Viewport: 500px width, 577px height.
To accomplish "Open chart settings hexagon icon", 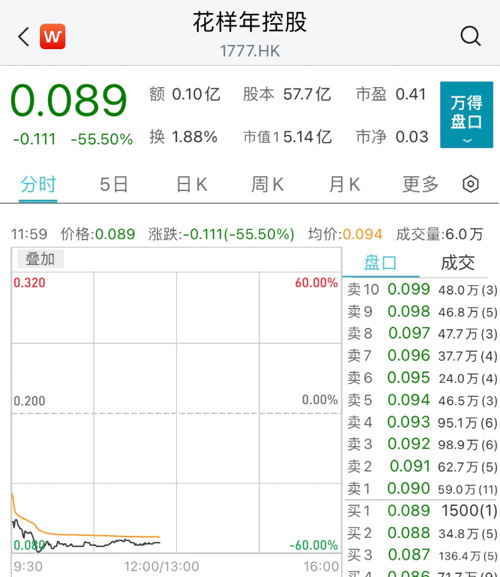I will 471,184.
